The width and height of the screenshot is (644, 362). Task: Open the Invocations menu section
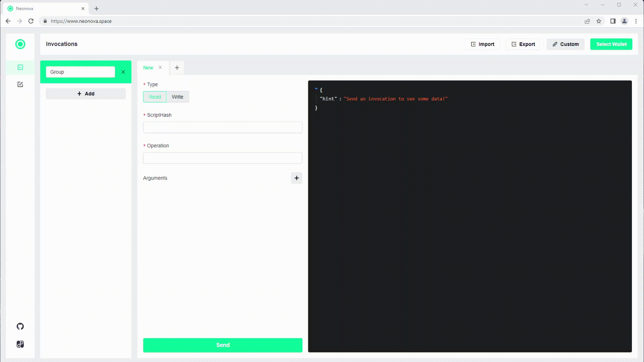click(x=20, y=67)
